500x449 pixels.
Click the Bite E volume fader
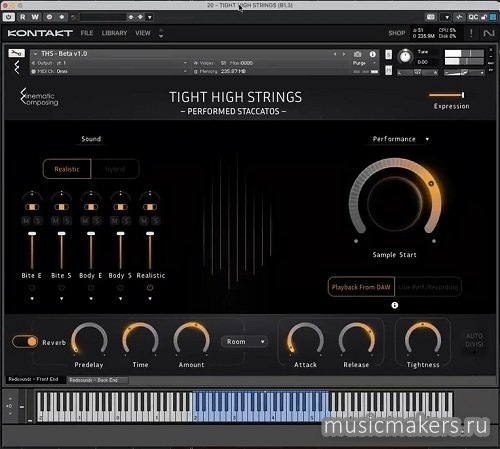pos(32,250)
